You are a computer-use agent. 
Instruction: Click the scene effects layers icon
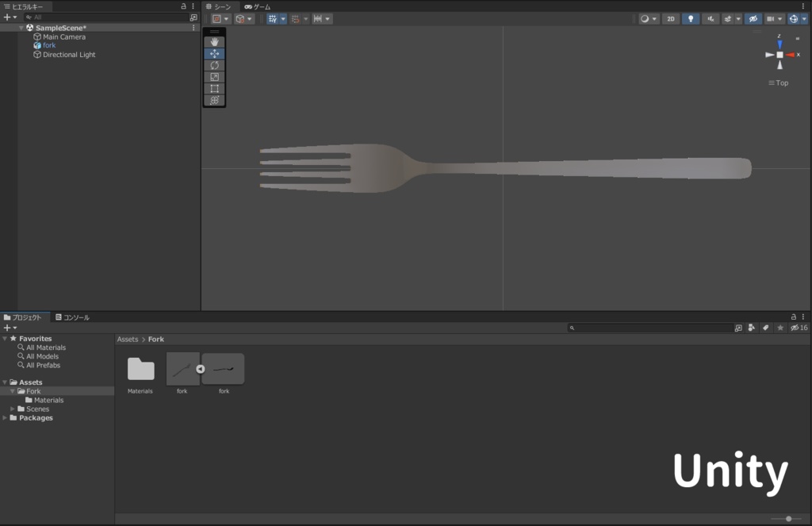728,19
